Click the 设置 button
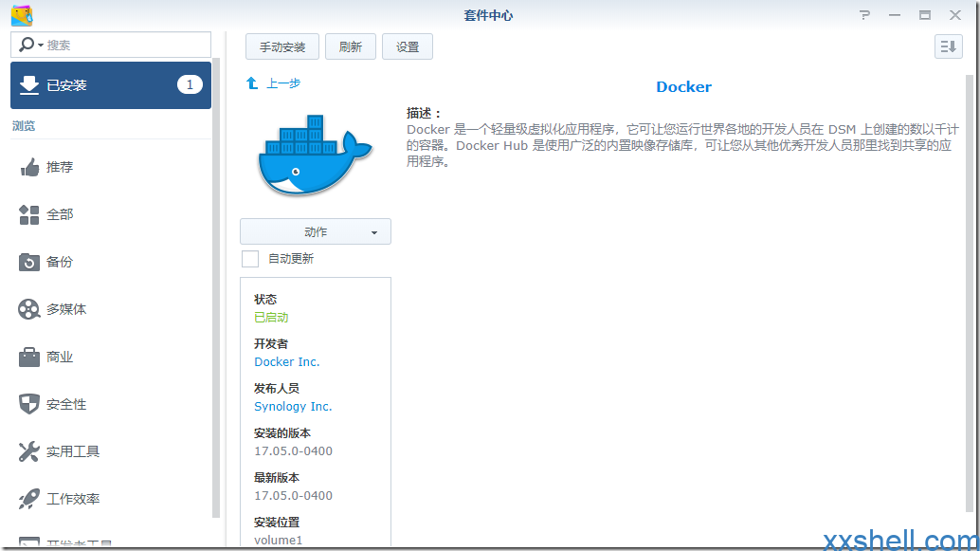The image size is (980, 551). (408, 46)
